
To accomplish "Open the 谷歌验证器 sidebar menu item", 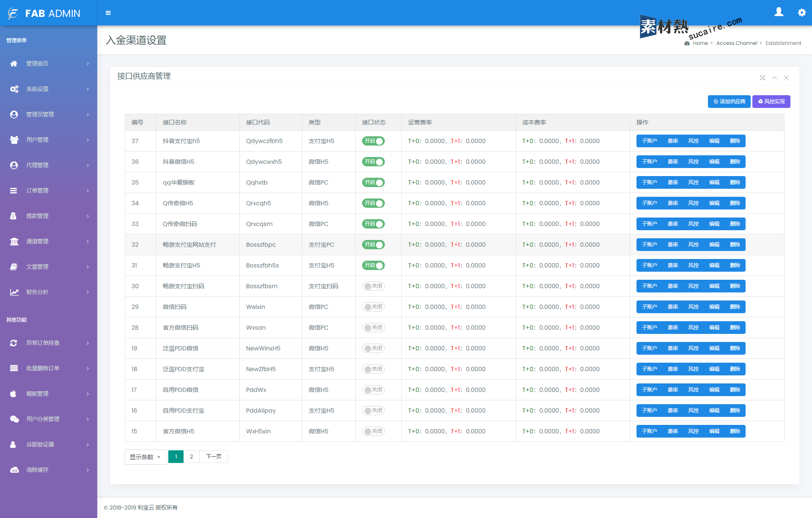I will [x=49, y=444].
